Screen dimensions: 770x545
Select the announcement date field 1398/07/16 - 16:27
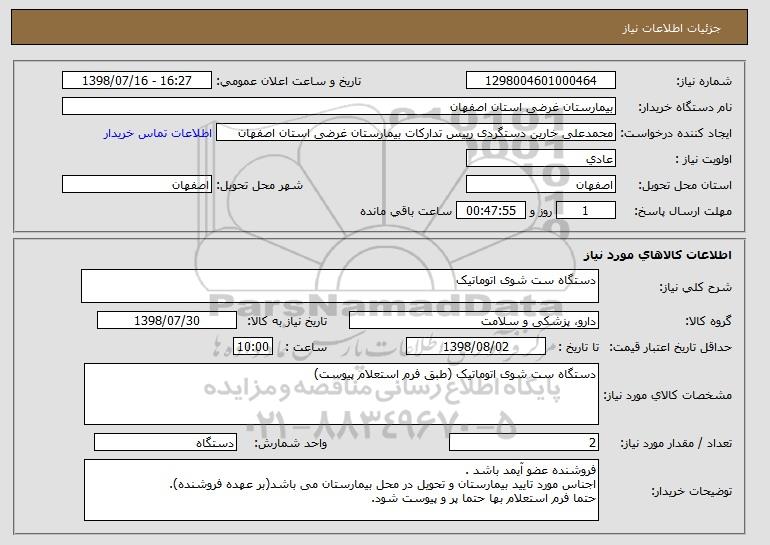(x=137, y=81)
